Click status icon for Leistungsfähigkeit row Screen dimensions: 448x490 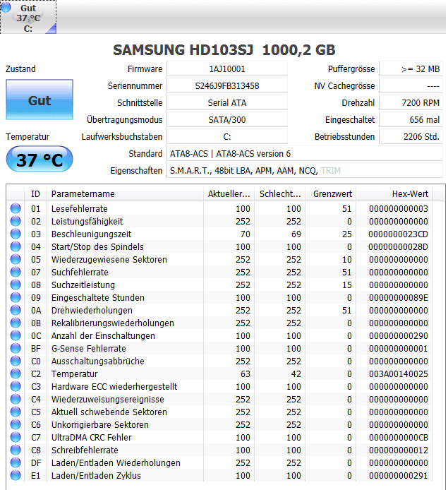[16, 221]
